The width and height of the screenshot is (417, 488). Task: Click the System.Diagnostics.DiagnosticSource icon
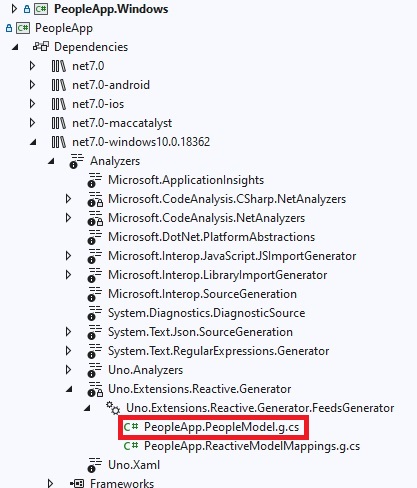[94, 313]
